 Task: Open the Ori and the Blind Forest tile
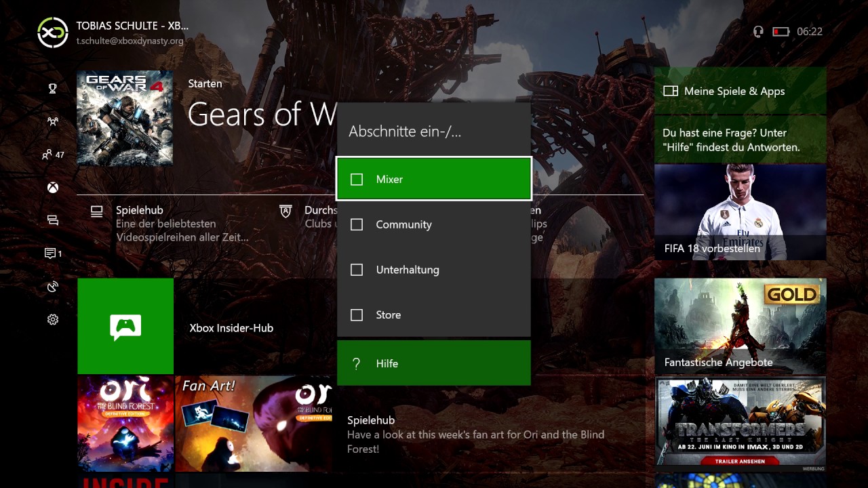125,424
